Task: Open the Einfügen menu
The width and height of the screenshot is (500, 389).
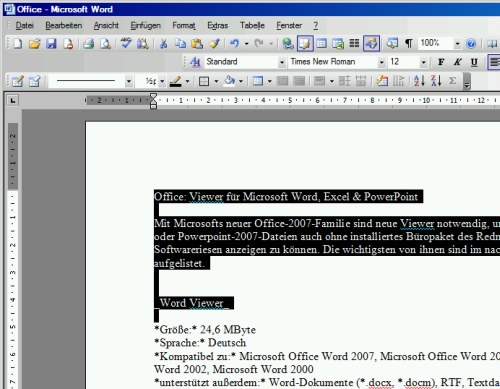Action: click(145, 25)
